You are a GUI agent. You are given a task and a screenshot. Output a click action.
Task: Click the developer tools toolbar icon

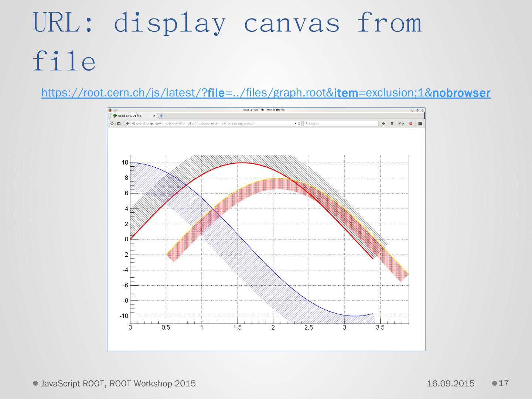point(399,123)
